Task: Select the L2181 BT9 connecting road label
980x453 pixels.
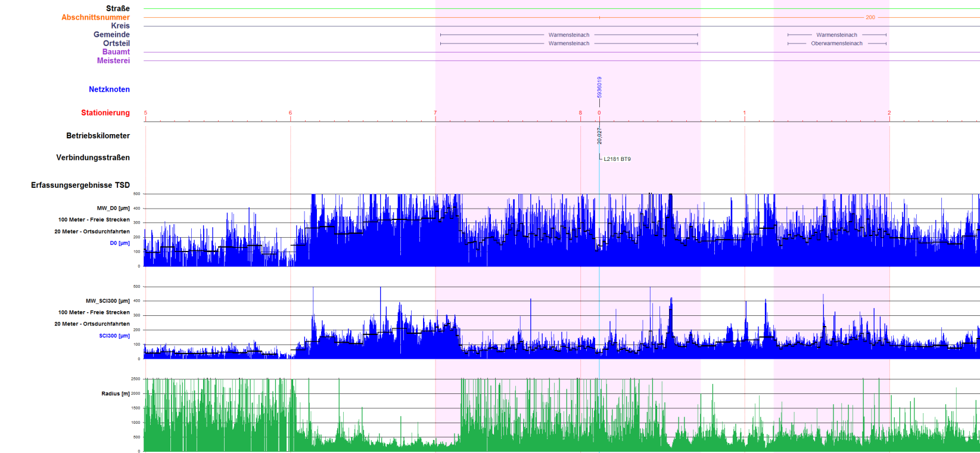Action: tap(617, 159)
